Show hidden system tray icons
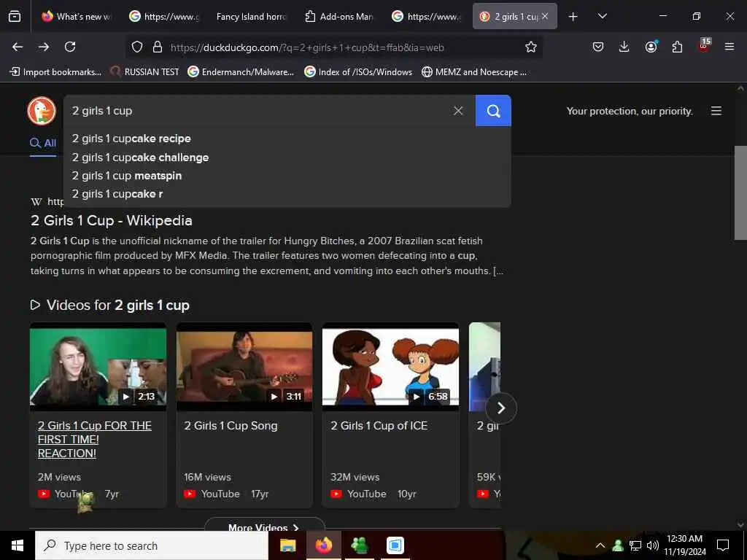 (x=600, y=545)
